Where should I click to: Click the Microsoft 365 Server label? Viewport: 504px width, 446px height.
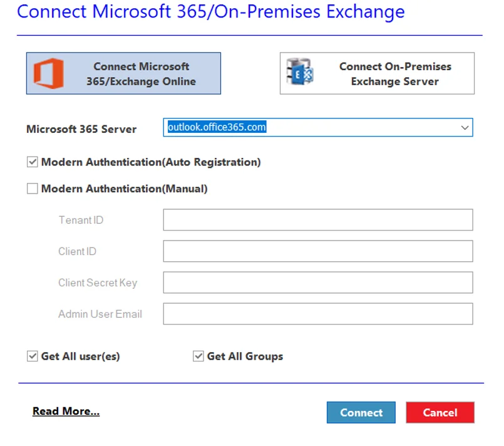coord(81,129)
